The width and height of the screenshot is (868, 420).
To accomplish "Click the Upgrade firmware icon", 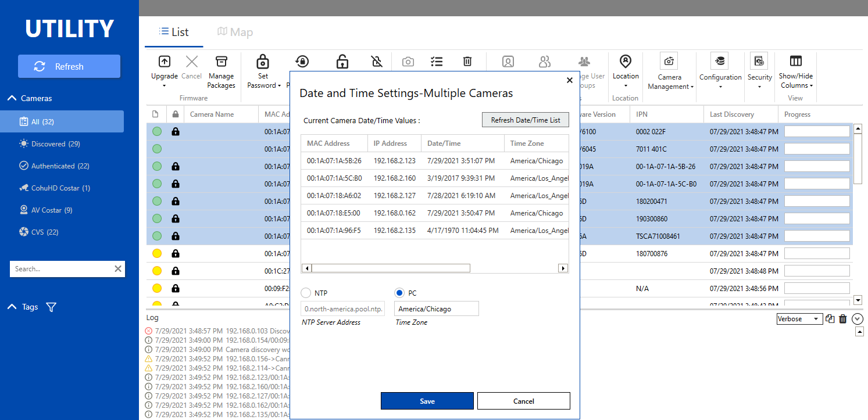I will (165, 62).
